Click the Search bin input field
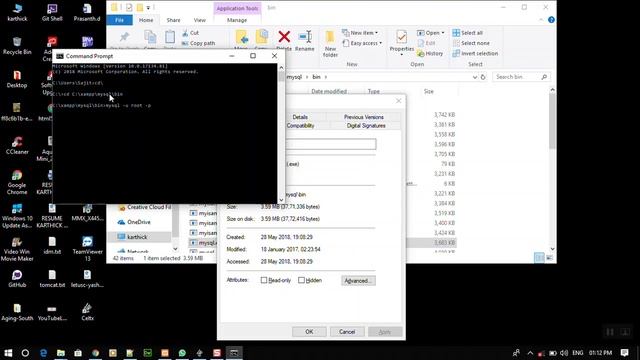Viewport: 640px width, 360px height. [x=521, y=77]
